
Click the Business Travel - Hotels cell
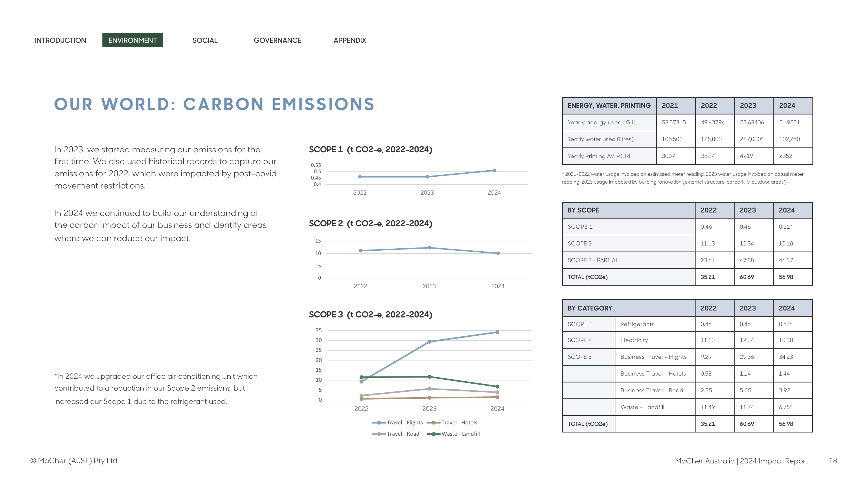[x=655, y=374]
